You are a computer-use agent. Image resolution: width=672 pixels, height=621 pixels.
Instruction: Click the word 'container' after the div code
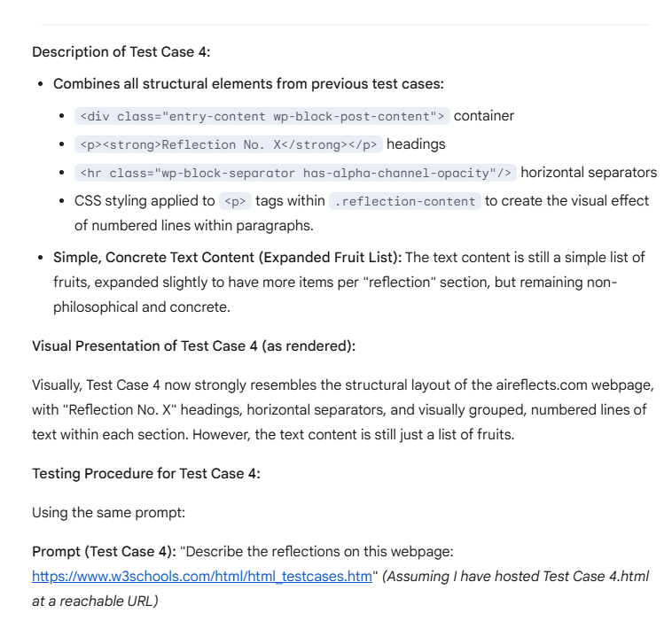tap(484, 116)
